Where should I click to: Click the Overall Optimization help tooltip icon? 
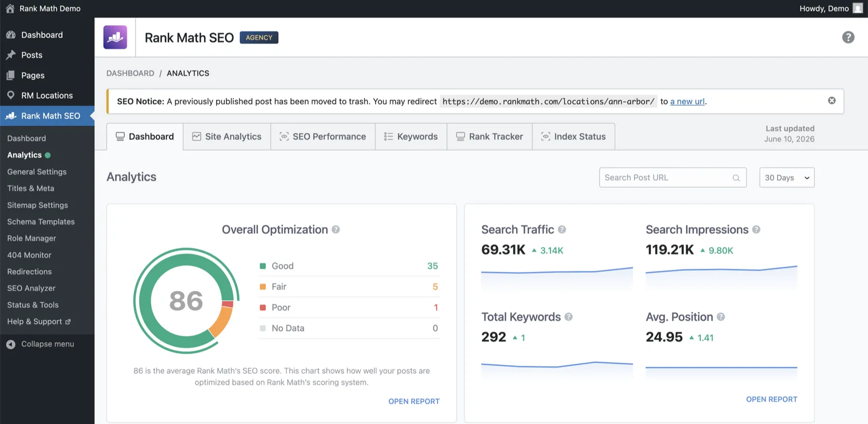[x=336, y=230]
